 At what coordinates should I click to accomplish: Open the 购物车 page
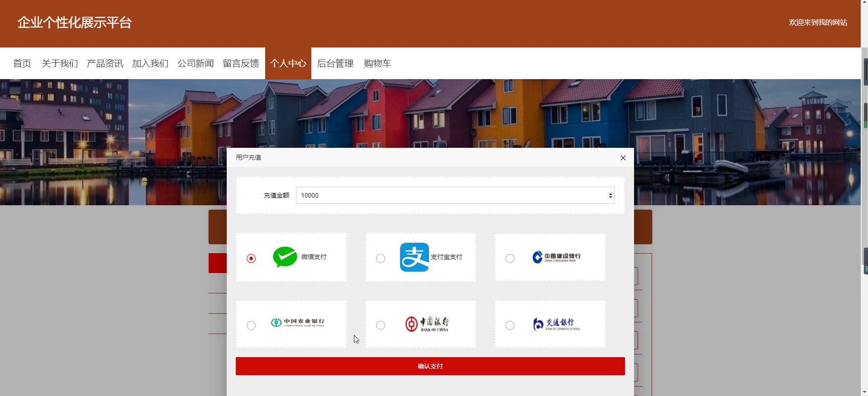pyautogui.click(x=377, y=63)
